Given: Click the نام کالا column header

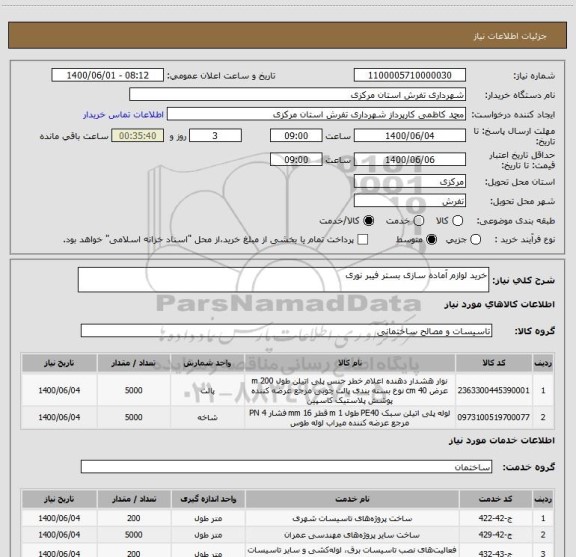Looking at the screenshot, I should click(x=350, y=363).
